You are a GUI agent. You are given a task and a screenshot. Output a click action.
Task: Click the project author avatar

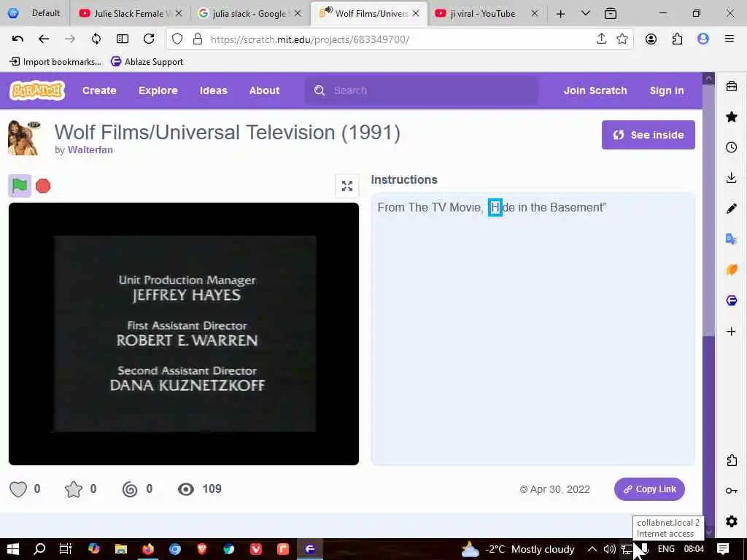[24, 138]
